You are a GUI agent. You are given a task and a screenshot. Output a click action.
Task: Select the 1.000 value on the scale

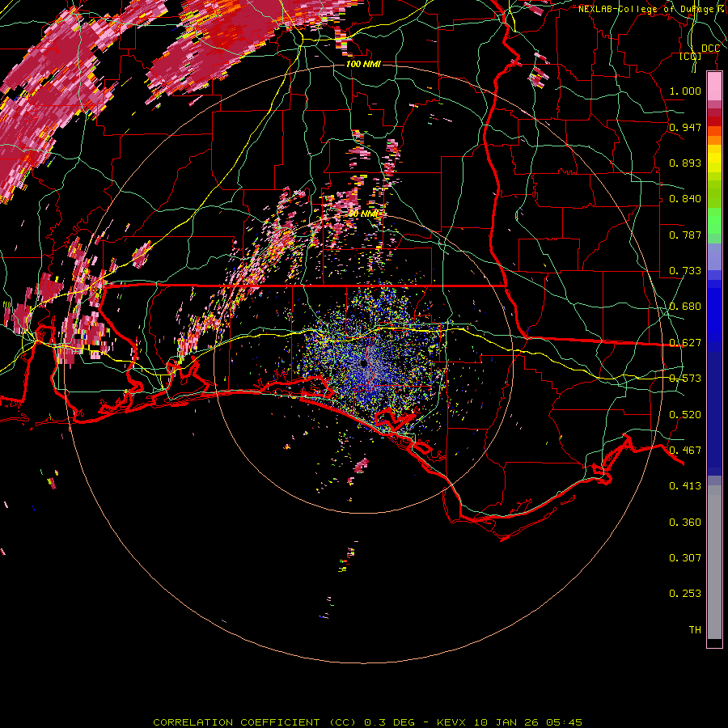(x=685, y=91)
